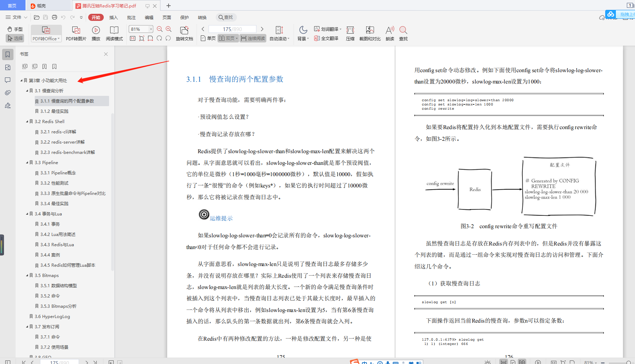Screen dimensions: 635x364
Task: Click the search box in menu bar
Action: pyautogui.click(x=226, y=17)
